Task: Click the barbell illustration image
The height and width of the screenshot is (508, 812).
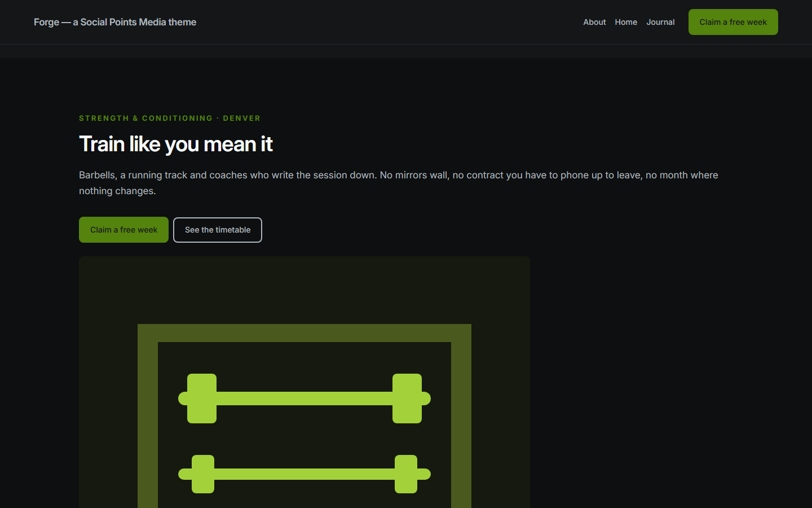Action: point(304,382)
